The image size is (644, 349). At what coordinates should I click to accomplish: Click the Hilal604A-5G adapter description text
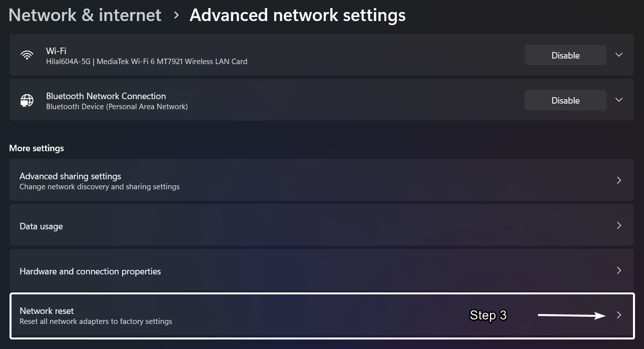(x=147, y=62)
